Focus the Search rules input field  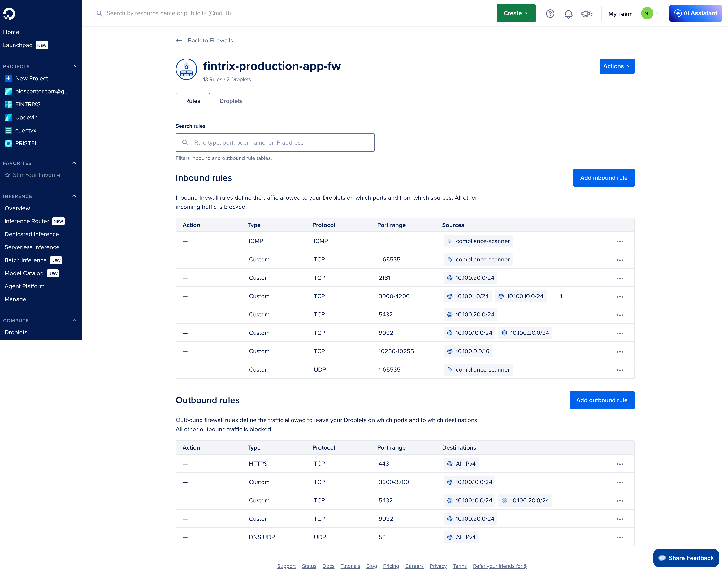click(275, 143)
